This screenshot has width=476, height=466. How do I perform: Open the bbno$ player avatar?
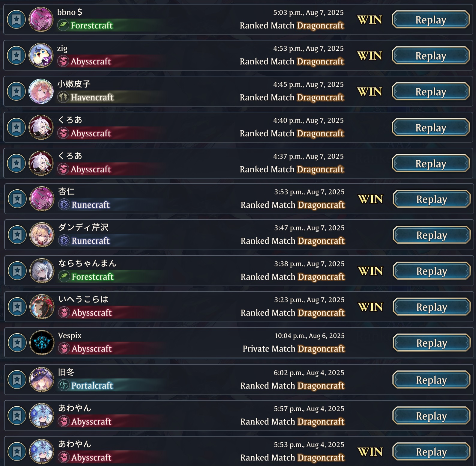[41, 19]
